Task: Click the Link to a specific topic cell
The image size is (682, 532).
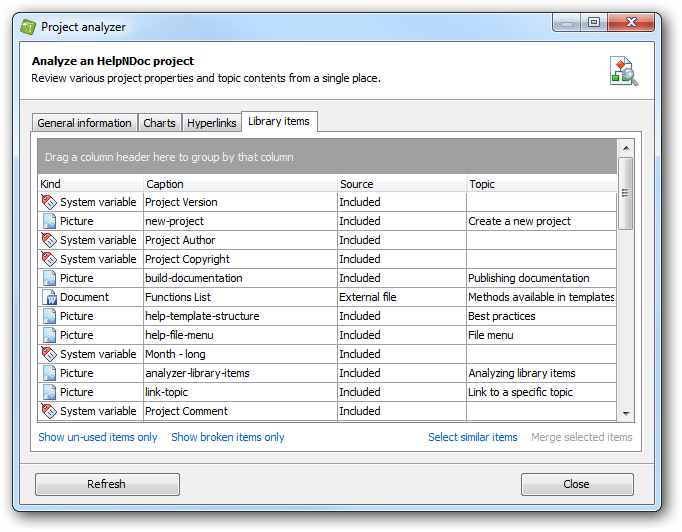Action: point(542,392)
